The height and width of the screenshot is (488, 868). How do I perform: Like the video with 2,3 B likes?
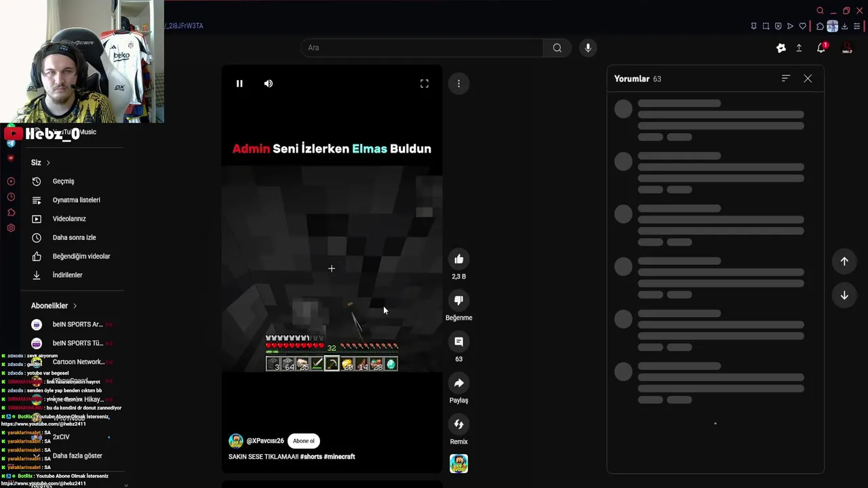(459, 259)
